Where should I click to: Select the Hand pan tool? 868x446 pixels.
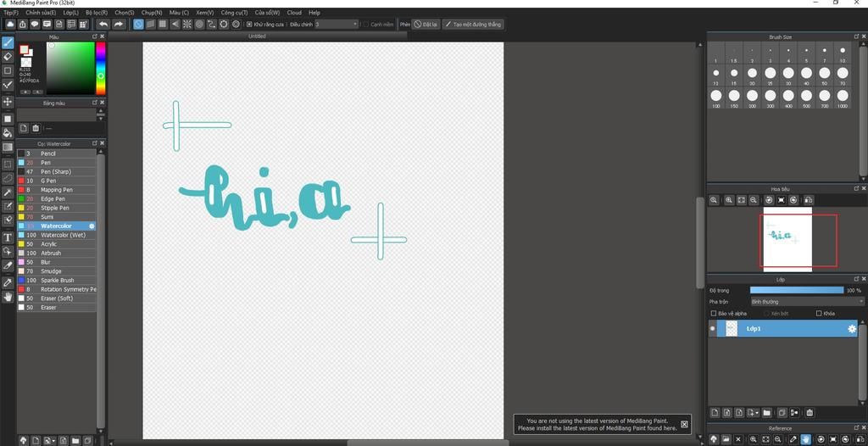[x=8, y=297]
